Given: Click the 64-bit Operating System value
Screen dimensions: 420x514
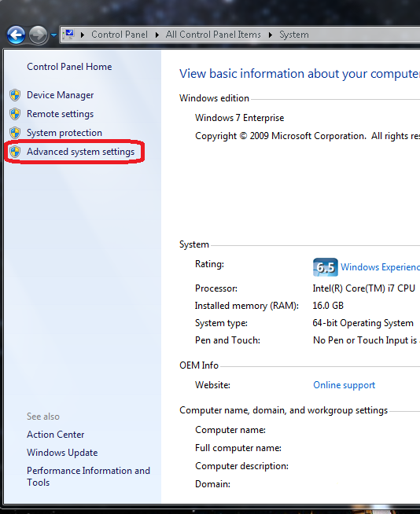Looking at the screenshot, I should pyautogui.click(x=363, y=323).
